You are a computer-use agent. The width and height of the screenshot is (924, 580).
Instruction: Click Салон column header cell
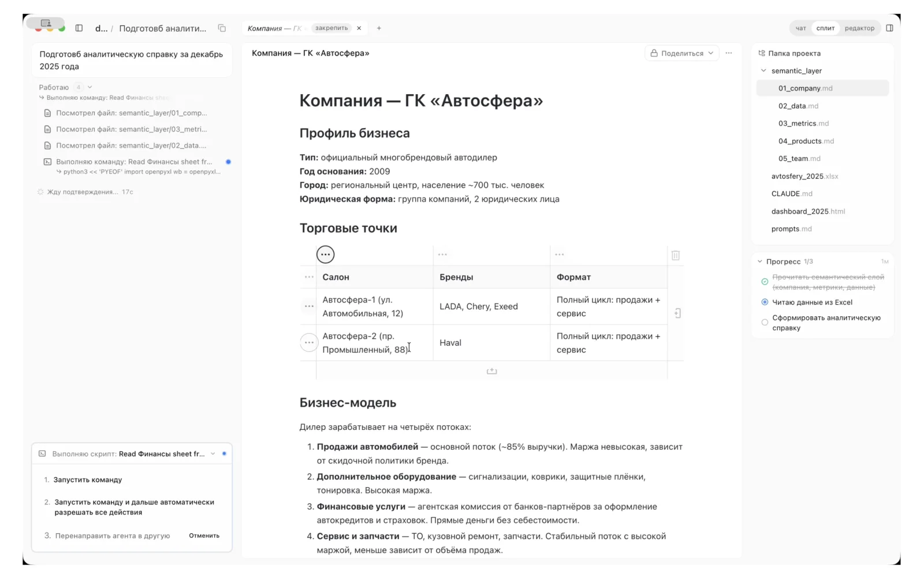pos(375,277)
